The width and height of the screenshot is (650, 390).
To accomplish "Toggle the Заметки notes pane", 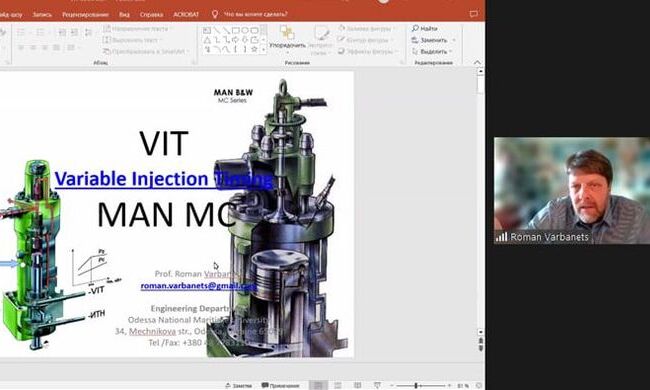I will click(239, 385).
